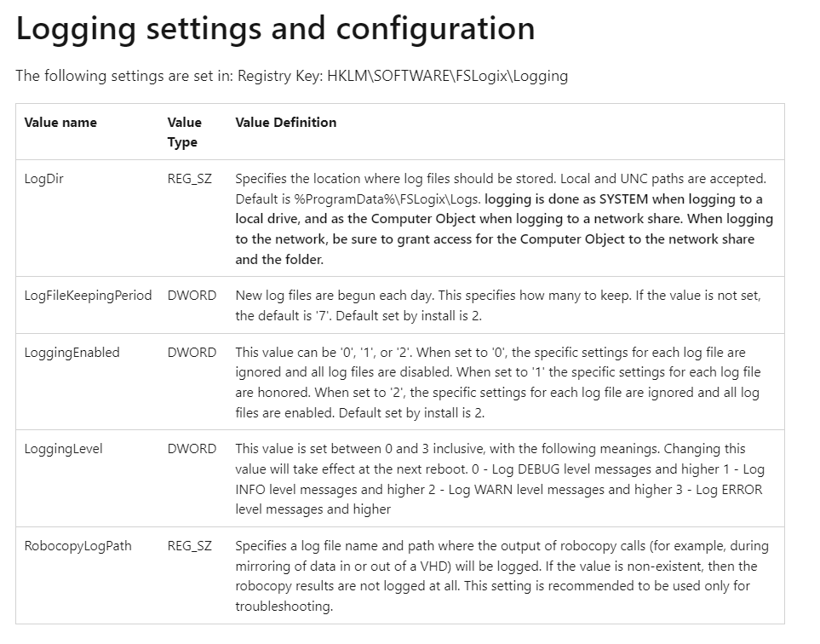Viewport: 820px width, 644px height.
Task: Click the definition 'New log files are begun each day'
Action: click(x=498, y=305)
